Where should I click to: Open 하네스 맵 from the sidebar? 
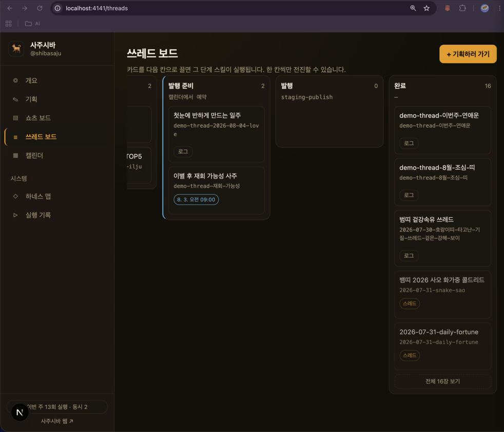[56, 197]
